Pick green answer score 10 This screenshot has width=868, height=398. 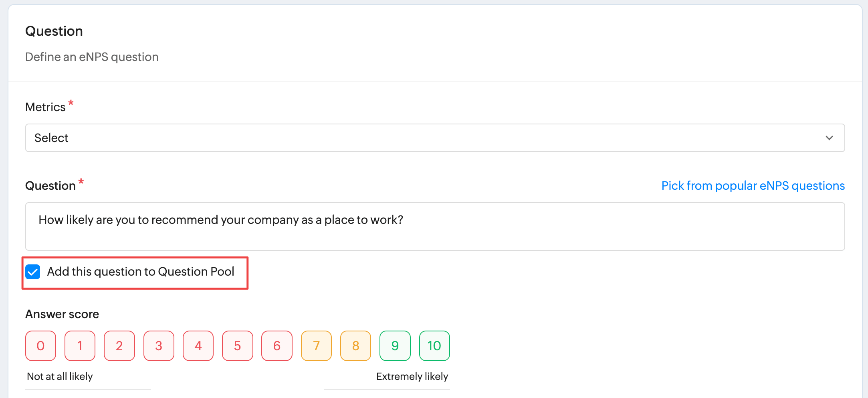(434, 346)
